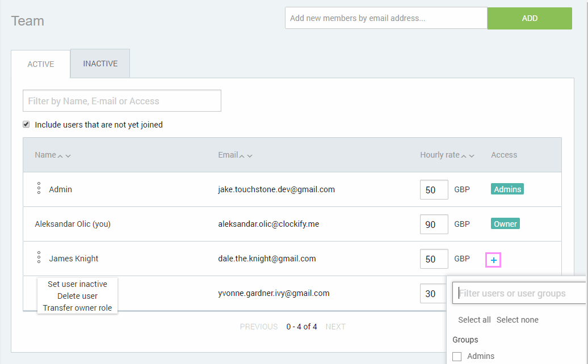588x364 pixels.
Task: Open the options menu for Admin row
Action: (x=39, y=188)
